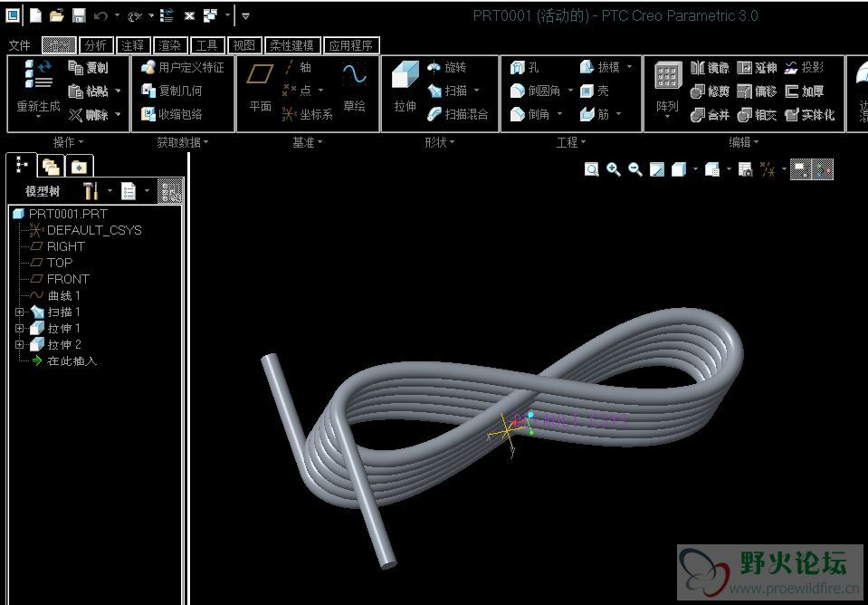
Task: Select the 孔 Hole tool
Action: [x=524, y=68]
